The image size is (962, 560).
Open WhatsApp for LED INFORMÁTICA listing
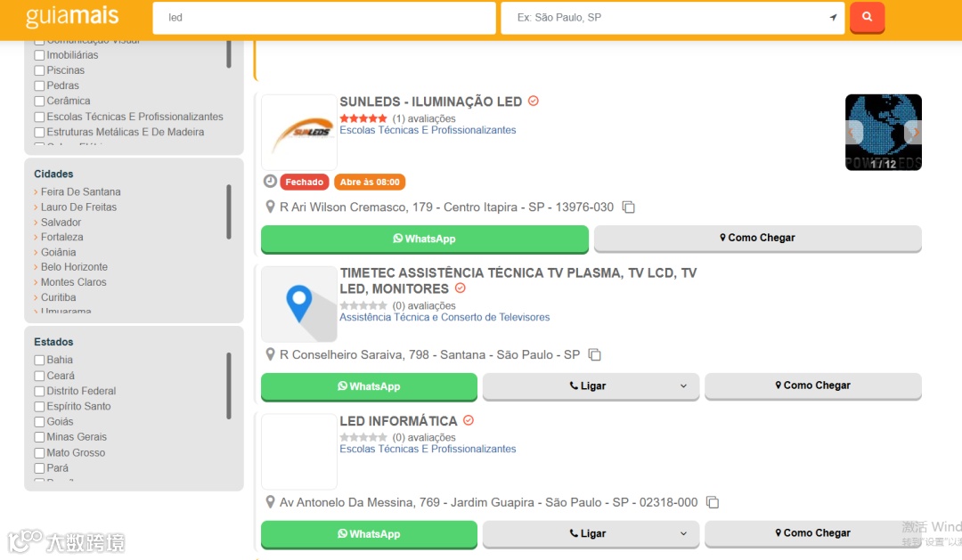point(369,534)
